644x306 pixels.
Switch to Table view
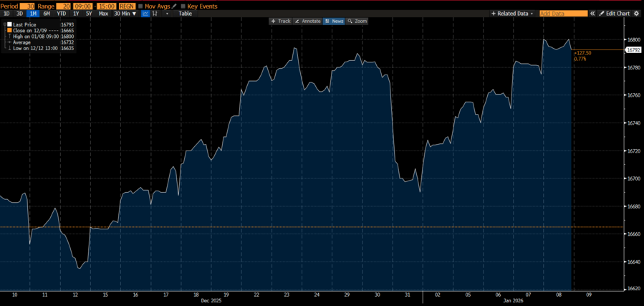[x=185, y=14]
